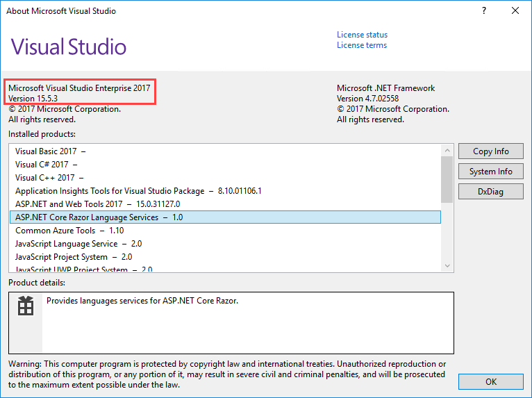Click the installed products scroll down arrow
Screen dimensions: 532x398
tap(447, 265)
